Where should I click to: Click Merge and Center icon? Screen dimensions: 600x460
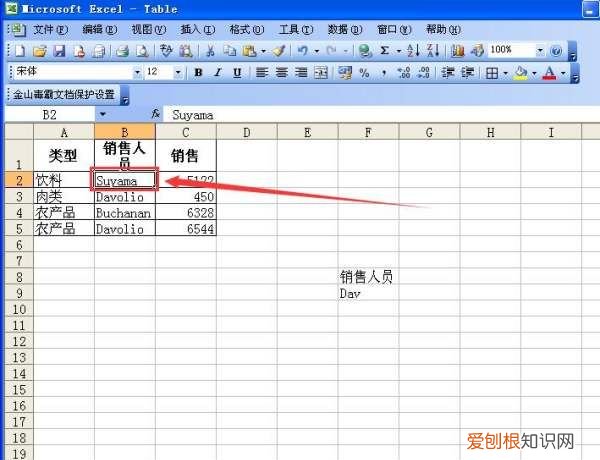coord(321,72)
